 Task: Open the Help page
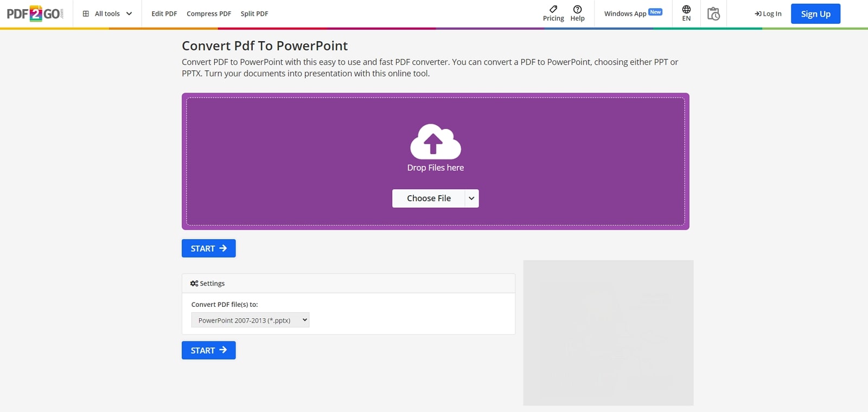tap(578, 14)
